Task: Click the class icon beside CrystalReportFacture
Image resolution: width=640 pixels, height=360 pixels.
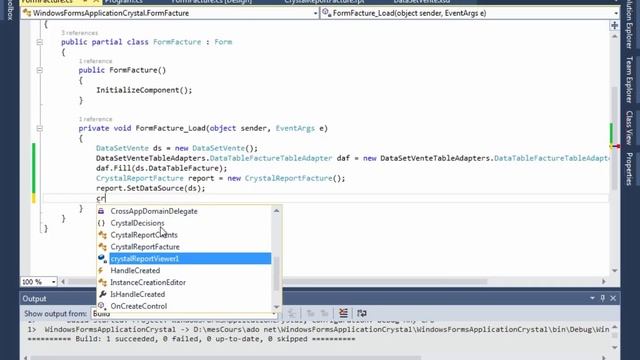Action: click(102, 247)
